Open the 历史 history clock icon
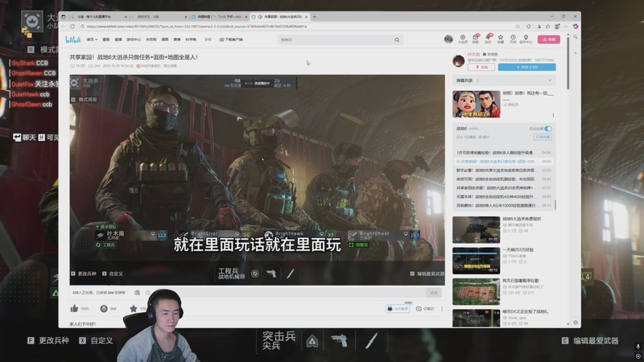The width and height of the screenshot is (644, 362). (x=513, y=39)
